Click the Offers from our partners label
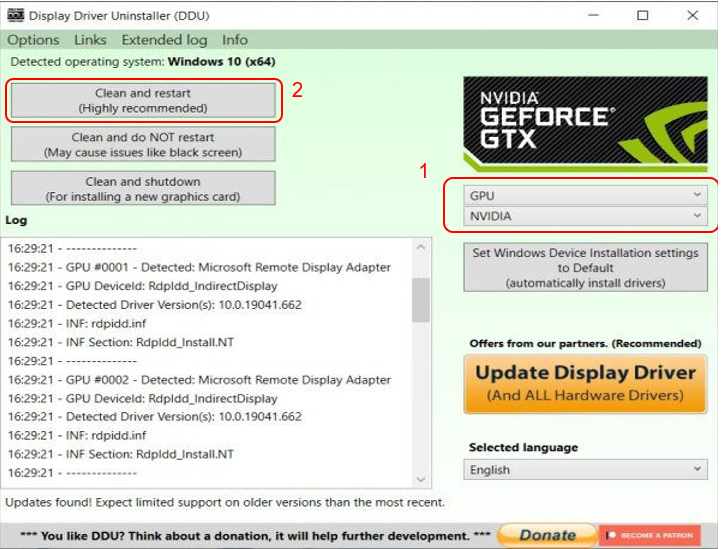The image size is (722, 549). click(585, 344)
